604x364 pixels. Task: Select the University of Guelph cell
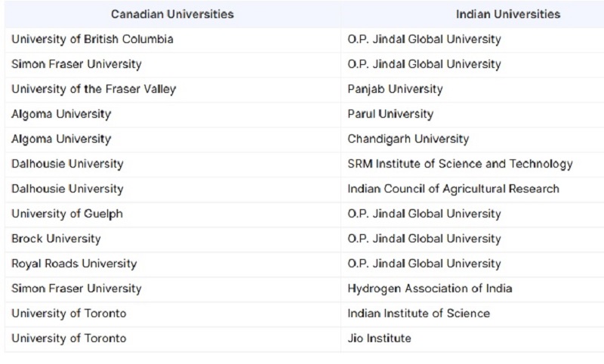(x=67, y=214)
